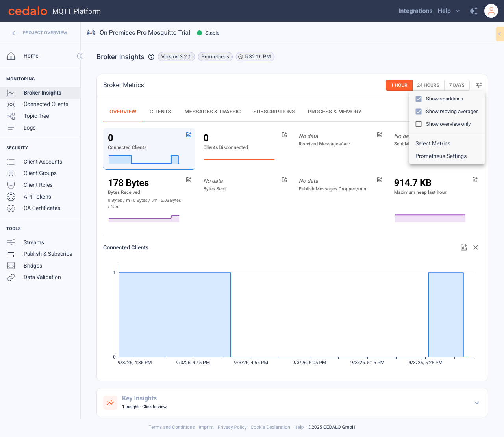
Task: Click the Client Accounts list icon
Action: pos(11,162)
